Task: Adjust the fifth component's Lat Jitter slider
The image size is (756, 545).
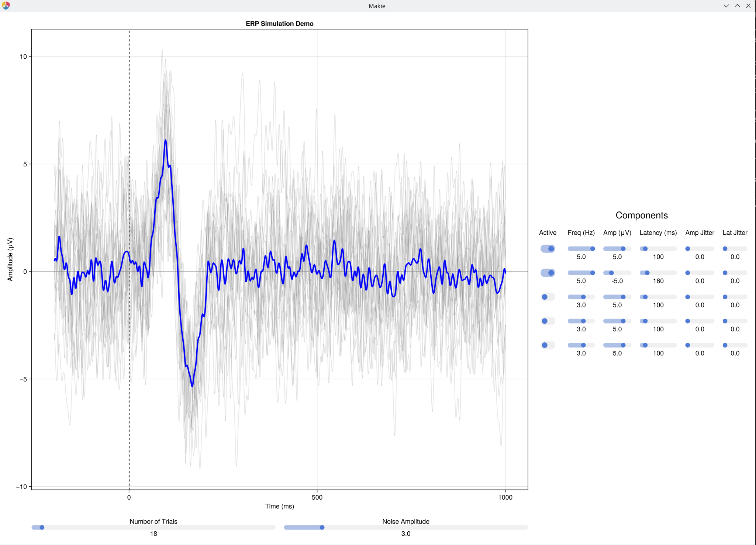Action: tap(725, 345)
